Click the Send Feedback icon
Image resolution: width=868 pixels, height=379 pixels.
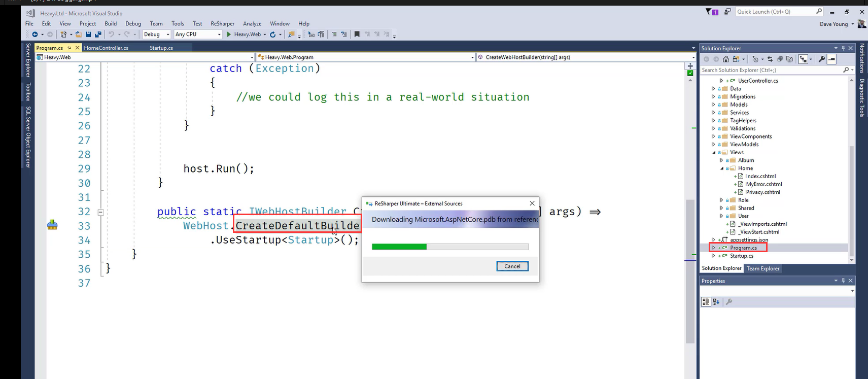point(727,12)
